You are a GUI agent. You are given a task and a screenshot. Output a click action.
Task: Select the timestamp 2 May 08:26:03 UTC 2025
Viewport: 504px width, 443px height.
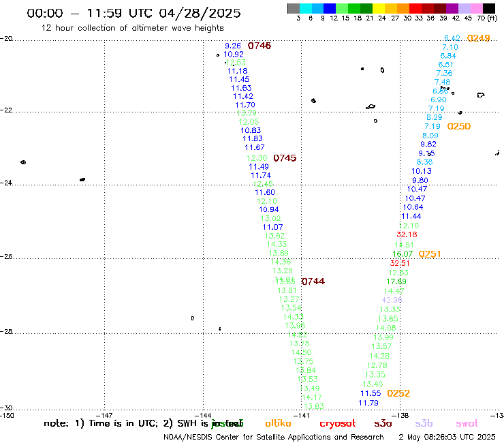(447, 438)
